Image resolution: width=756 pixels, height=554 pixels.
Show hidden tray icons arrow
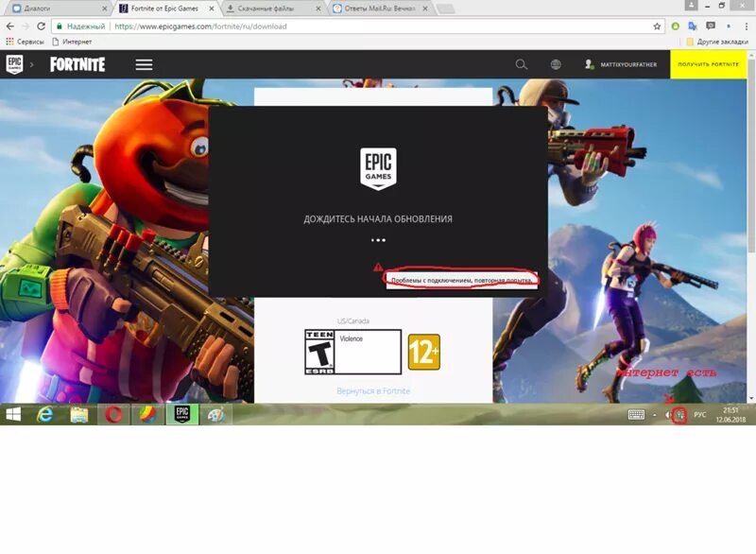pos(654,415)
